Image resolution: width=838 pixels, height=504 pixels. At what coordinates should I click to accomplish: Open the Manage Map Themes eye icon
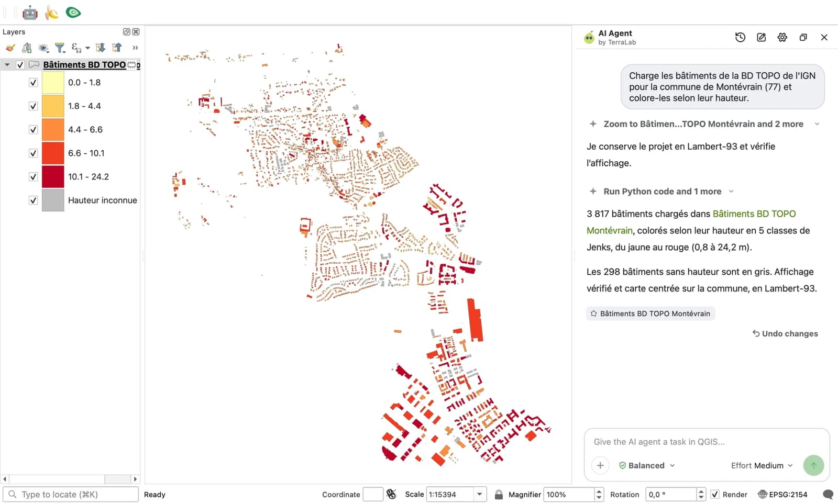click(43, 48)
